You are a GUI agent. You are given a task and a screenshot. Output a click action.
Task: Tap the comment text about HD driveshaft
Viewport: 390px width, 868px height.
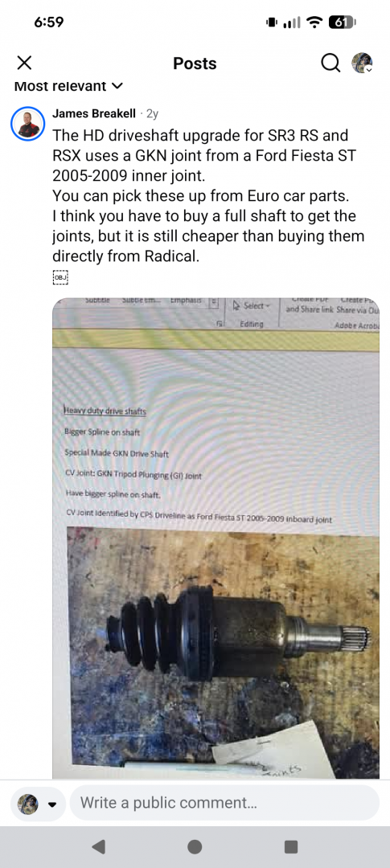208,196
